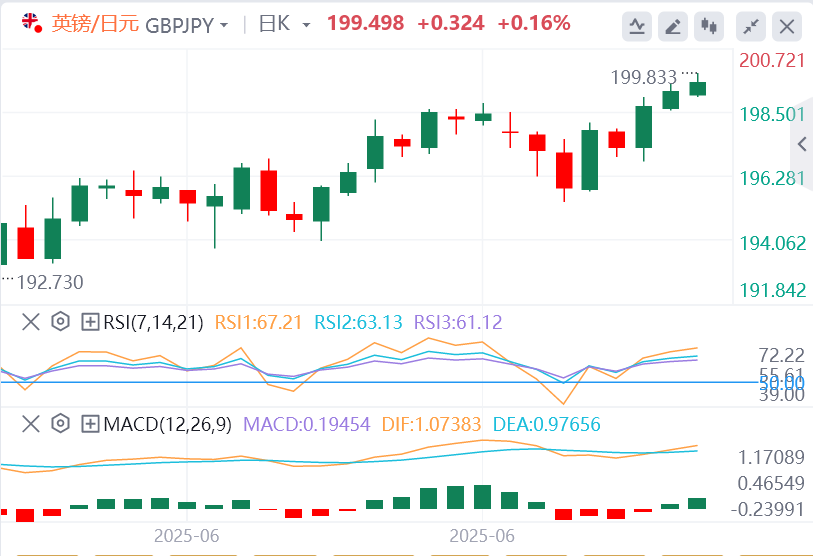The height and width of the screenshot is (556, 813).
Task: Click the first 2025-06 date marker
Action: [186, 536]
